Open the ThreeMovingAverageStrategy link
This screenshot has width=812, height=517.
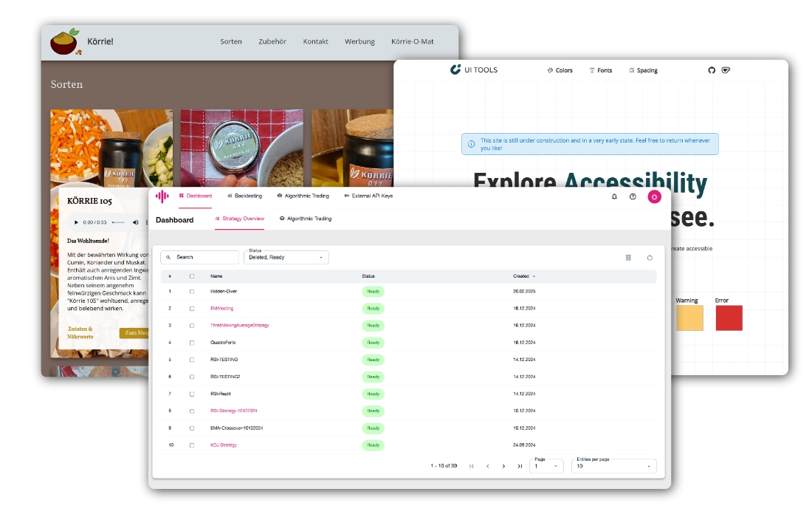[239, 325]
